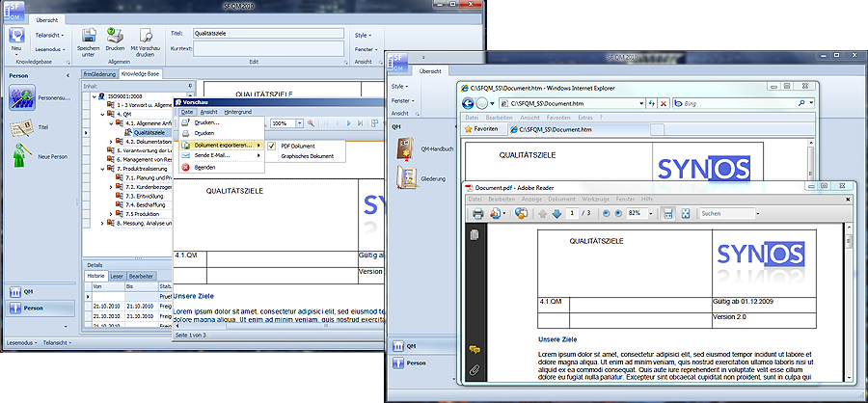
Task: Click the QM navigation button in left window
Action: (40, 292)
